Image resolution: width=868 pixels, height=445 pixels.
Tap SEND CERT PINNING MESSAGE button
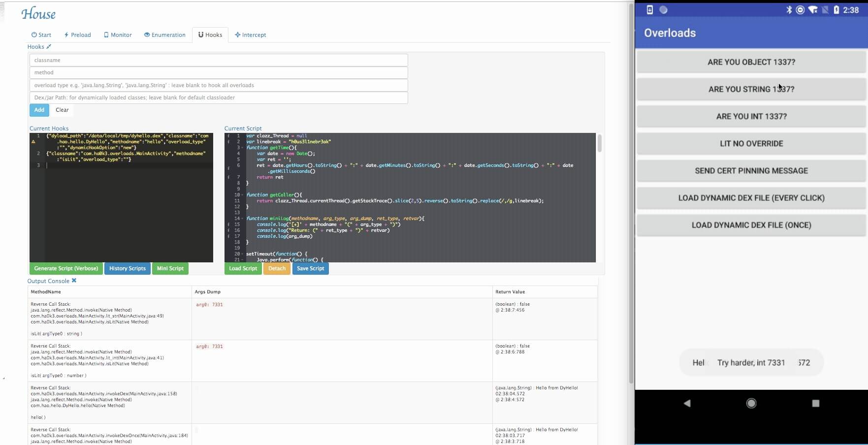[x=751, y=171]
